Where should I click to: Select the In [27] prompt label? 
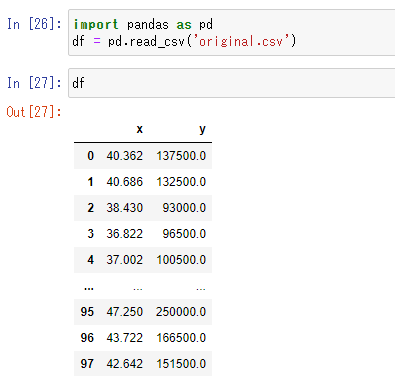click(34, 83)
